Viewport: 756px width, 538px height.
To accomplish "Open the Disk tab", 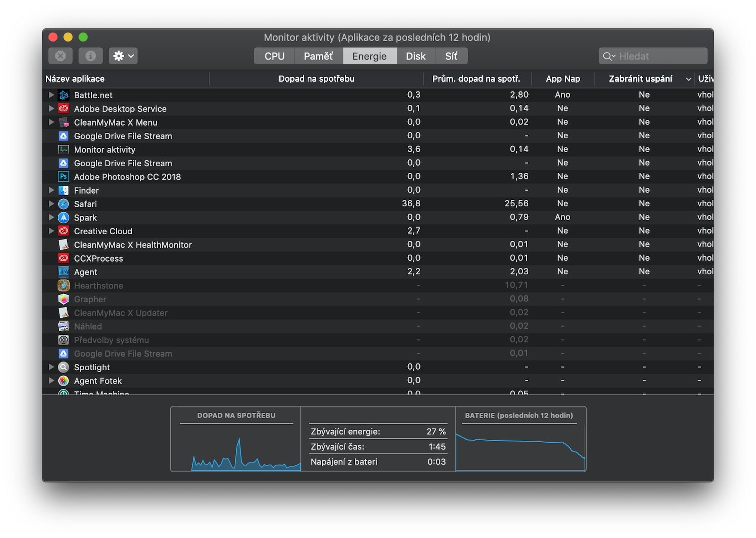I will coord(416,56).
